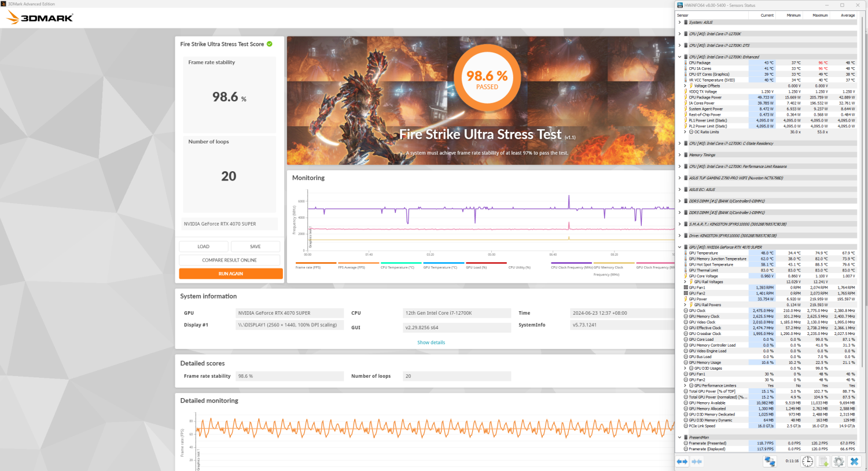Open network remote monitoring icon in HWiNFO

pos(770,461)
